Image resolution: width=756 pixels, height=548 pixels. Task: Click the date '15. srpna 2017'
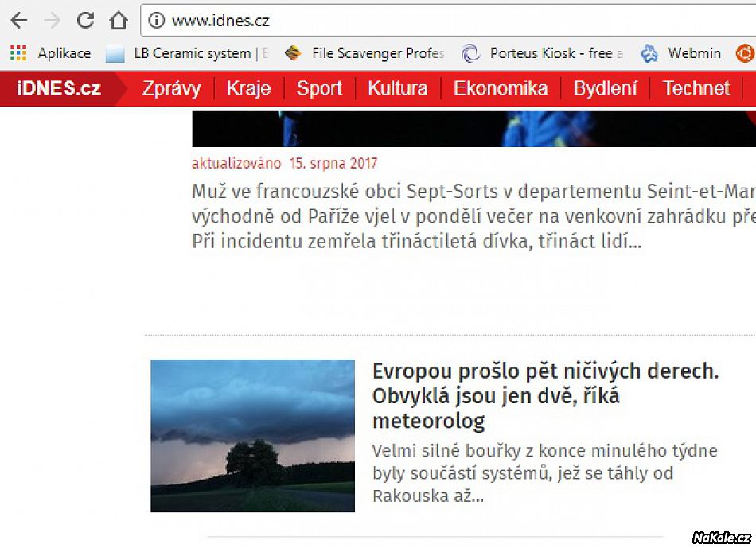(x=333, y=163)
